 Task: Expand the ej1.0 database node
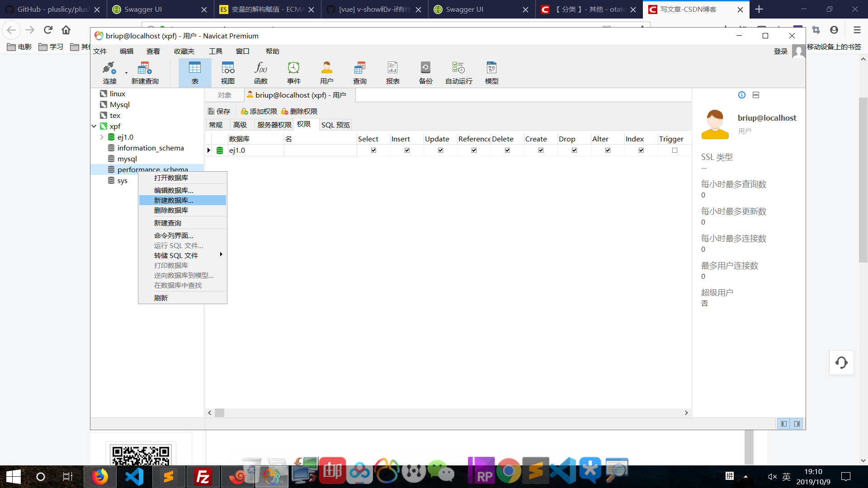tap(102, 137)
